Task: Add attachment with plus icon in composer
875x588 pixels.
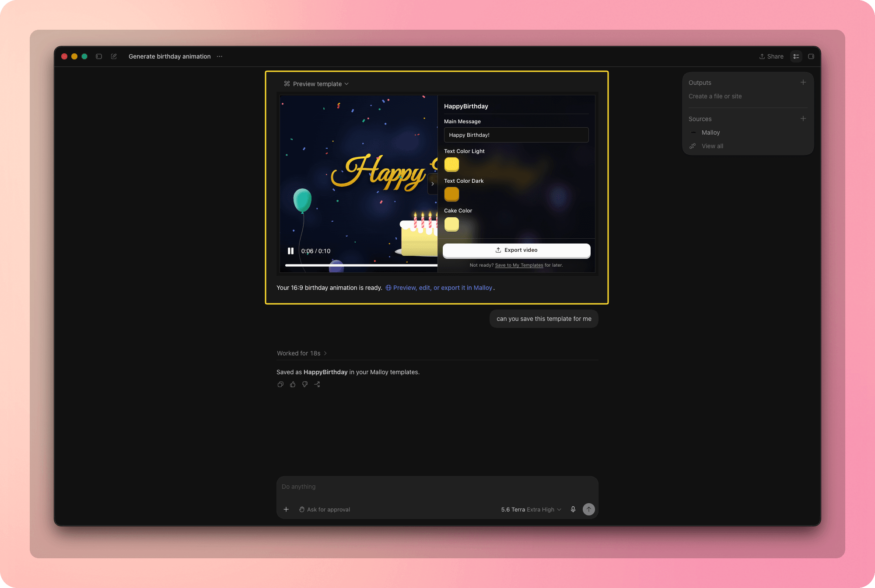Action: click(286, 509)
